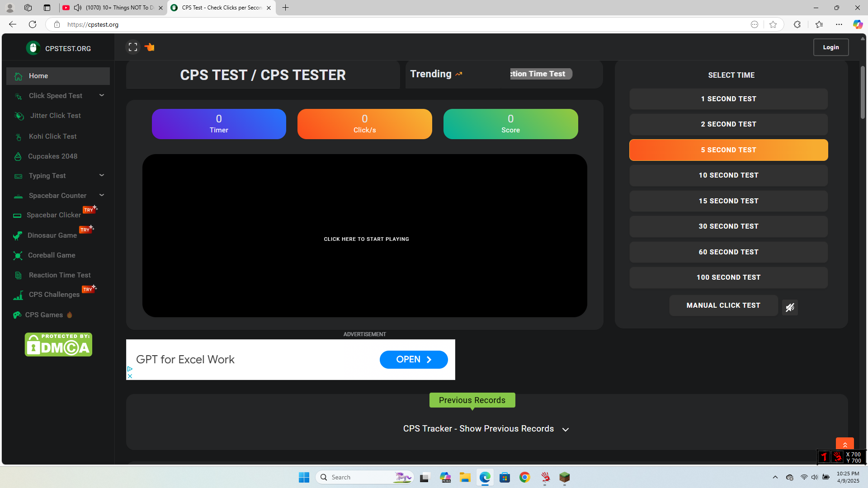Click the Previous Records button
The image size is (868, 488).
click(472, 400)
